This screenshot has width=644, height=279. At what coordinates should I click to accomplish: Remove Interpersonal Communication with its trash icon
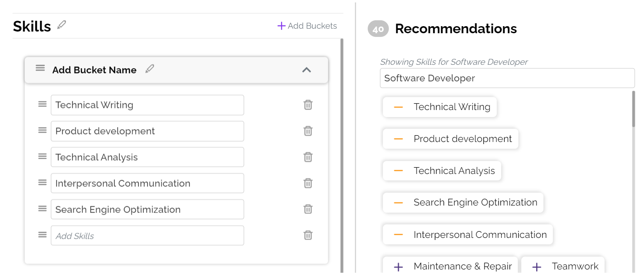[x=308, y=184]
